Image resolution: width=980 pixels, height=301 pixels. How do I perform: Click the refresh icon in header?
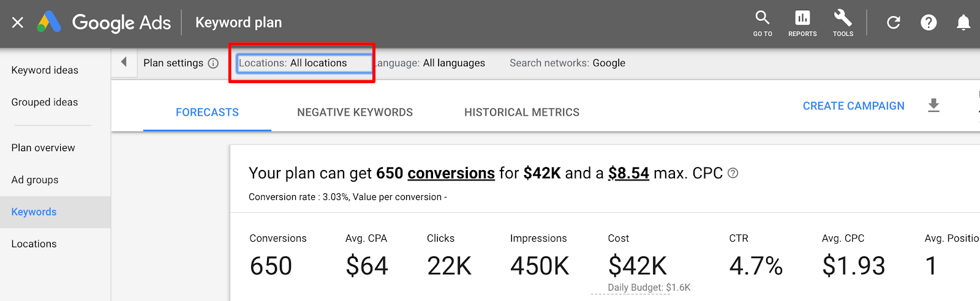[894, 23]
